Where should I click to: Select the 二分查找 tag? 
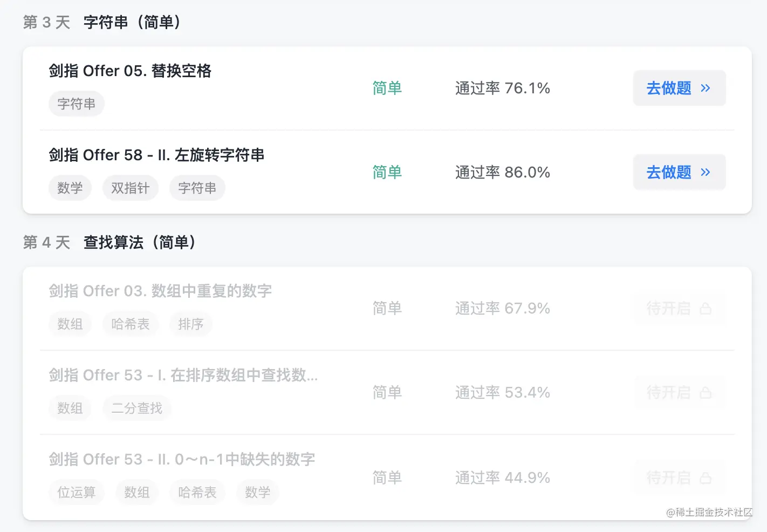(x=137, y=408)
